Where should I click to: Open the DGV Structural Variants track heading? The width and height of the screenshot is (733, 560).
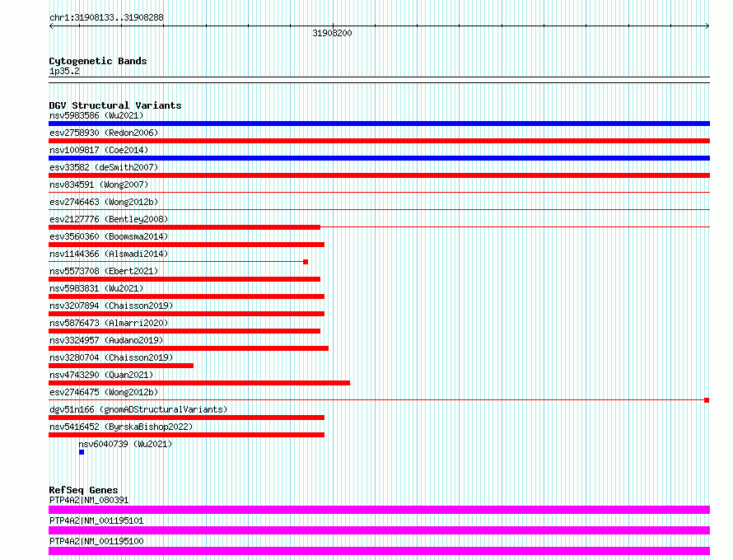pyautogui.click(x=115, y=105)
